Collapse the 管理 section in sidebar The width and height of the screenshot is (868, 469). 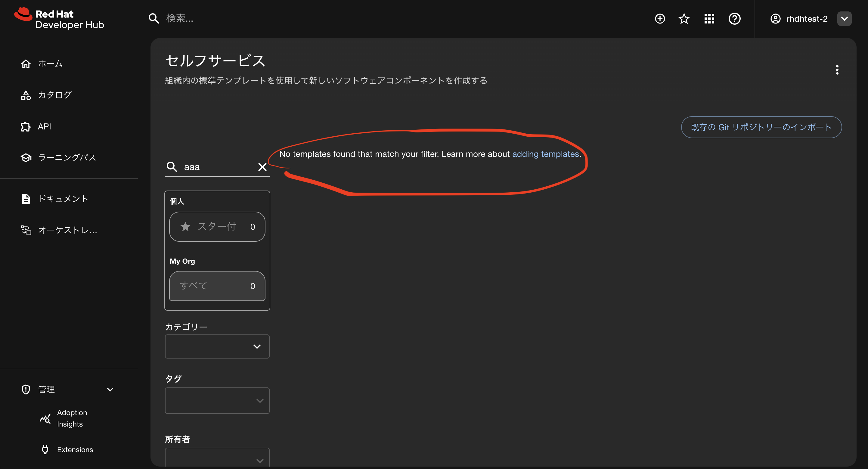[110, 390]
